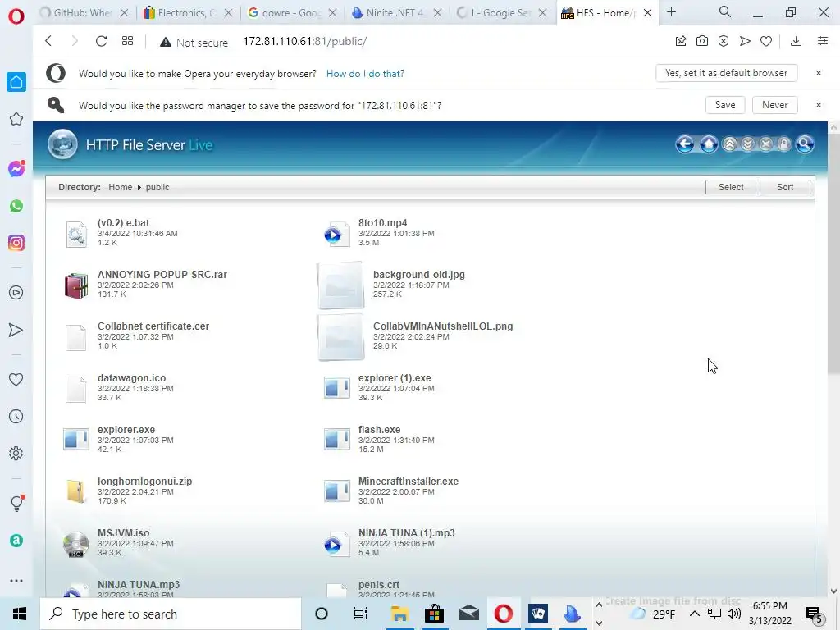The width and height of the screenshot is (840, 630).
Task: Click the address bar URL field
Action: click(304, 41)
